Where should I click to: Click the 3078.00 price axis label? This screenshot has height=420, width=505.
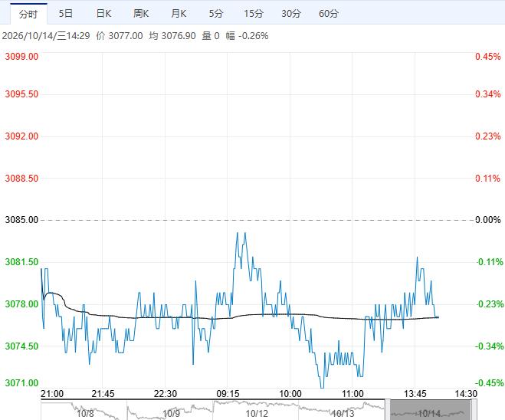(x=21, y=304)
